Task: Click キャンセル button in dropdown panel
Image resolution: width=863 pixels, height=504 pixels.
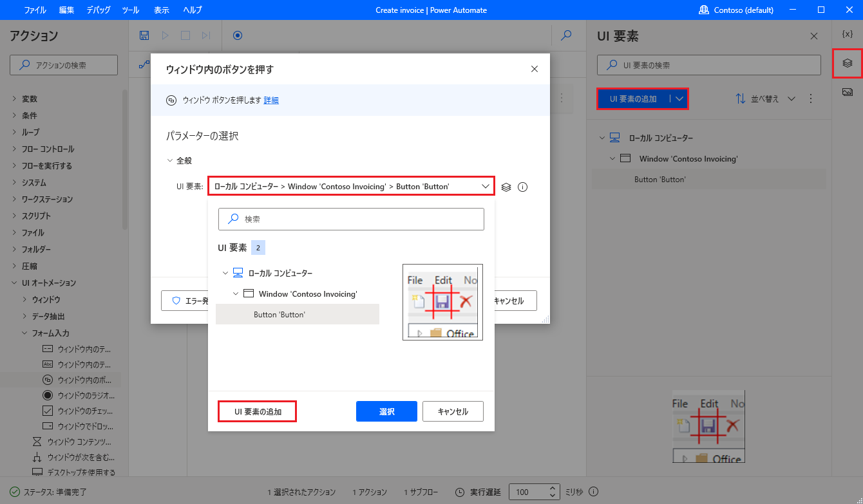Action: (453, 411)
